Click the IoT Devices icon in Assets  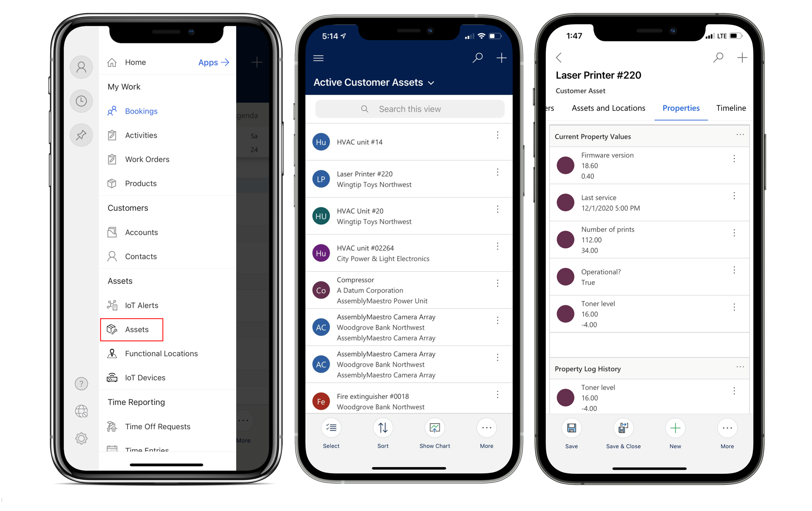click(112, 377)
